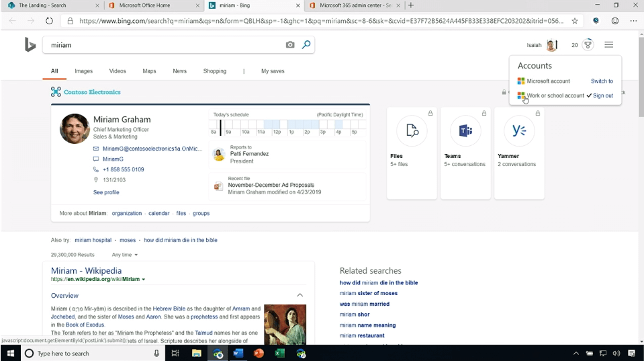Screen dimensions: 644x361
Task: Click 'was miriam married' related search
Action: click(x=364, y=304)
